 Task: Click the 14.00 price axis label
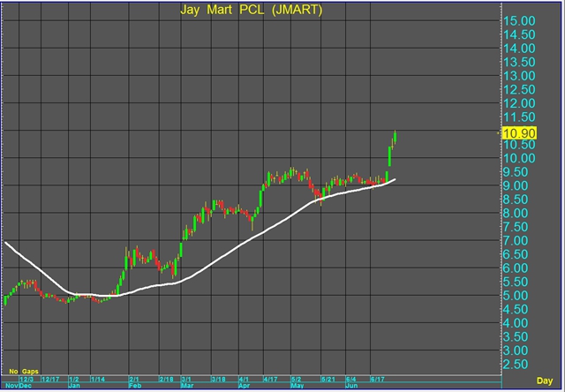click(x=519, y=49)
